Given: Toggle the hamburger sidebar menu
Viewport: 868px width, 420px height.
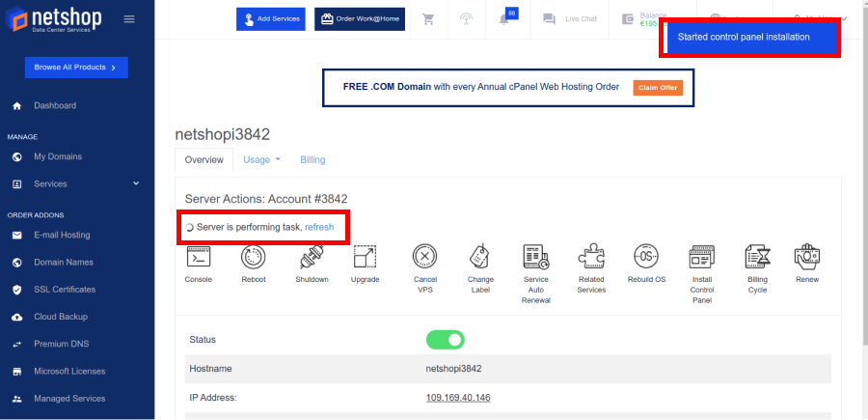Looking at the screenshot, I should [129, 19].
